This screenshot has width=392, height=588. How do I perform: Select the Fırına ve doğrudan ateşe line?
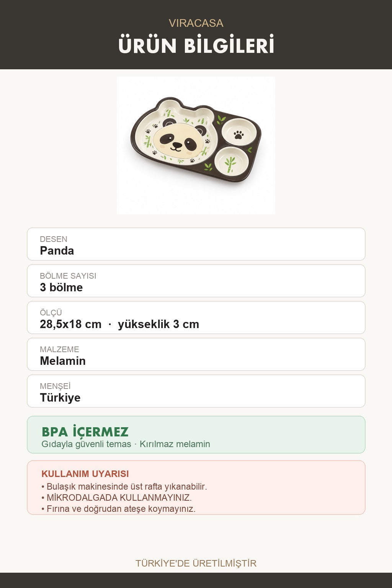coord(118,509)
